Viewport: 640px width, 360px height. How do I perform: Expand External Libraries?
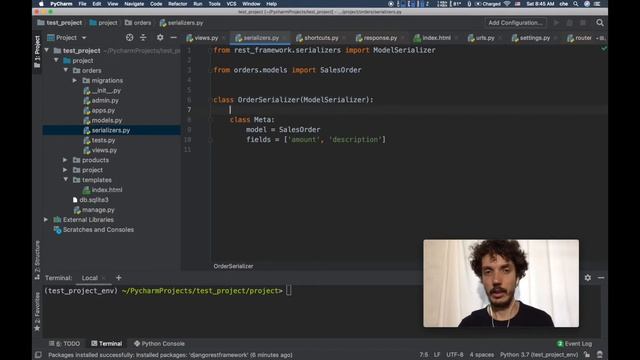[46, 220]
